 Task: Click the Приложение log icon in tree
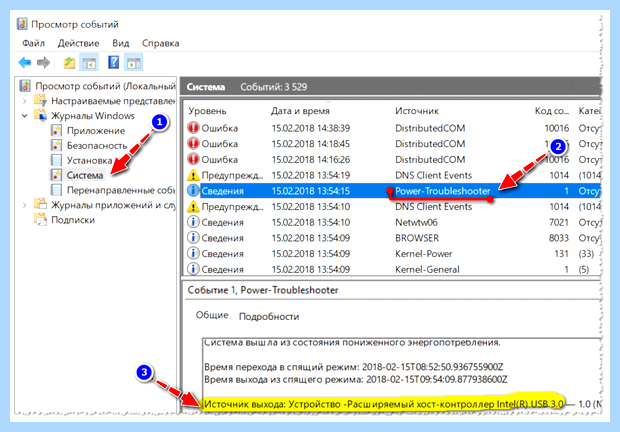click(57, 130)
